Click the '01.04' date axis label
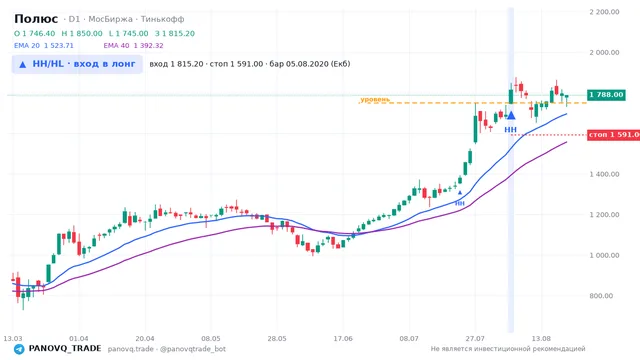 pyautogui.click(x=79, y=338)
